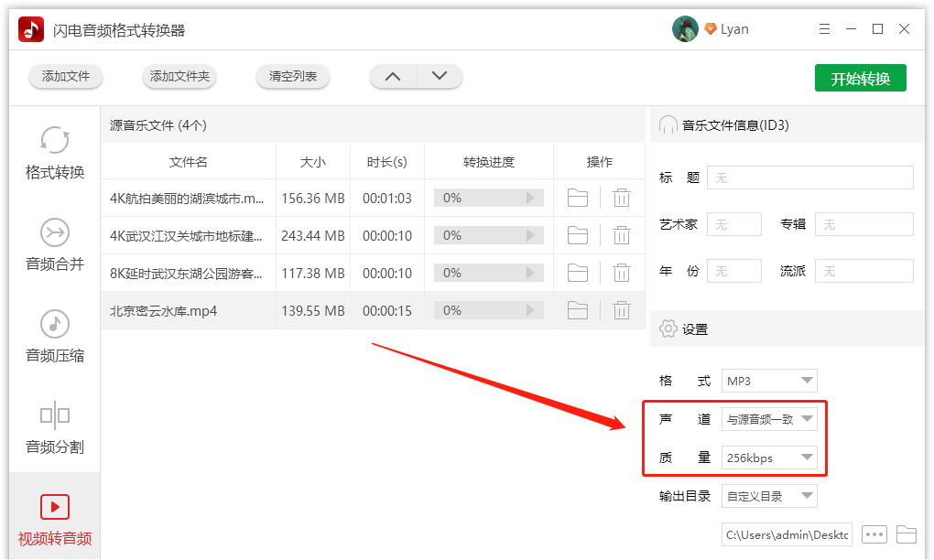Select the 音频压缩 sidebar item
Image resolution: width=934 pixels, height=560 pixels.
[x=55, y=337]
